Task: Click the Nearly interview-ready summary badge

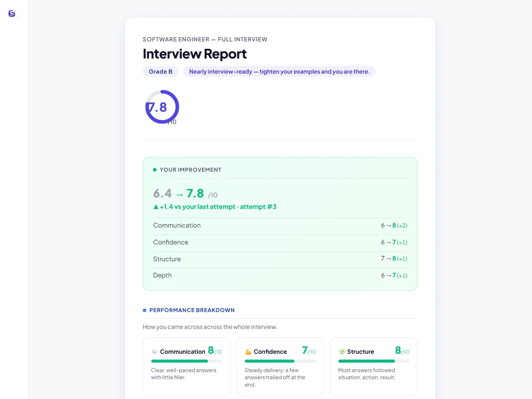Action: click(279, 71)
